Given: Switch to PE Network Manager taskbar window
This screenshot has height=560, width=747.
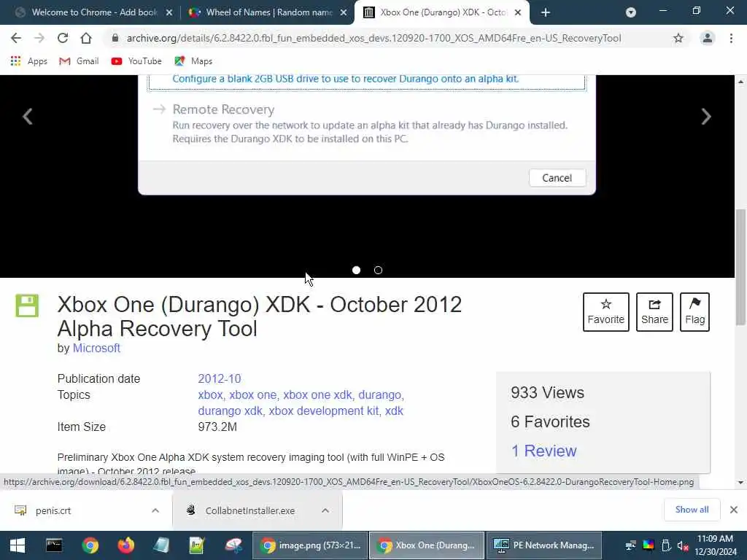Looking at the screenshot, I should tap(544, 545).
